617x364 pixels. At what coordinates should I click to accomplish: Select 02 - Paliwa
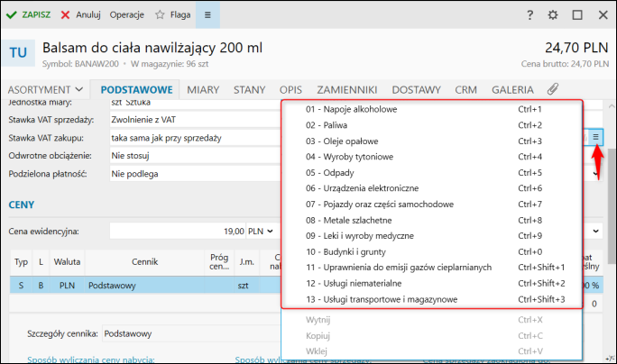(432, 125)
